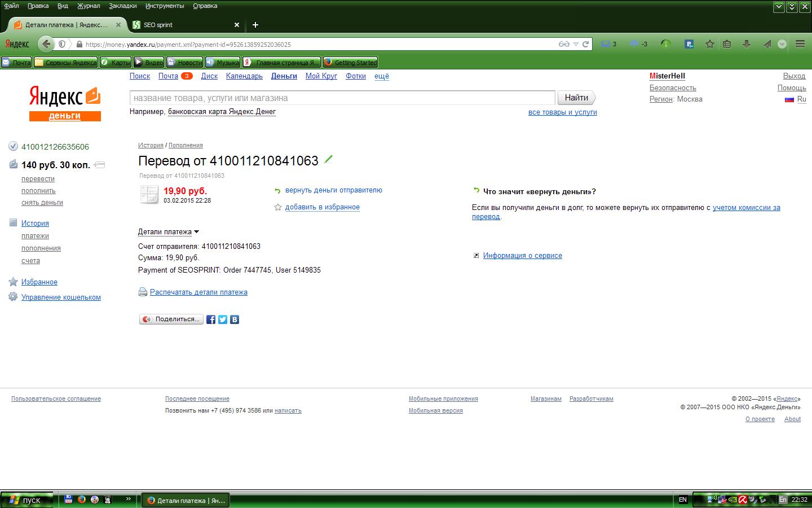Click the История link in sidebar
This screenshot has width=812, height=508.
(x=35, y=224)
